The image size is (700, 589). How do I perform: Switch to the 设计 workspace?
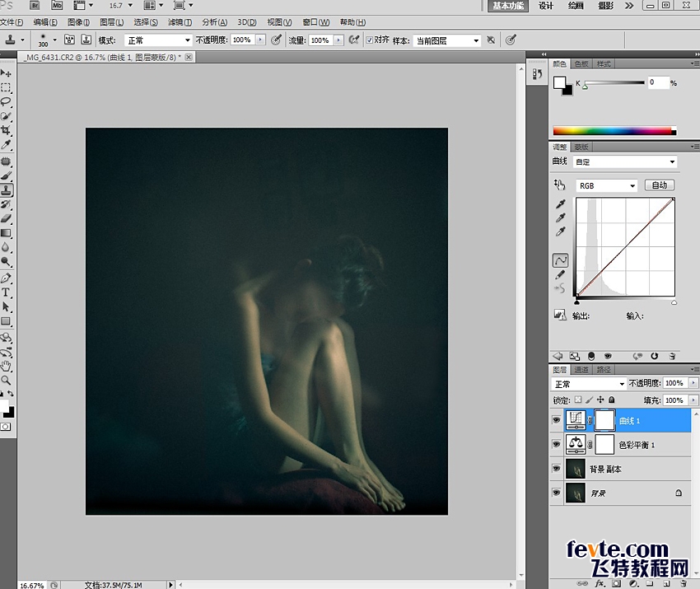click(x=545, y=6)
